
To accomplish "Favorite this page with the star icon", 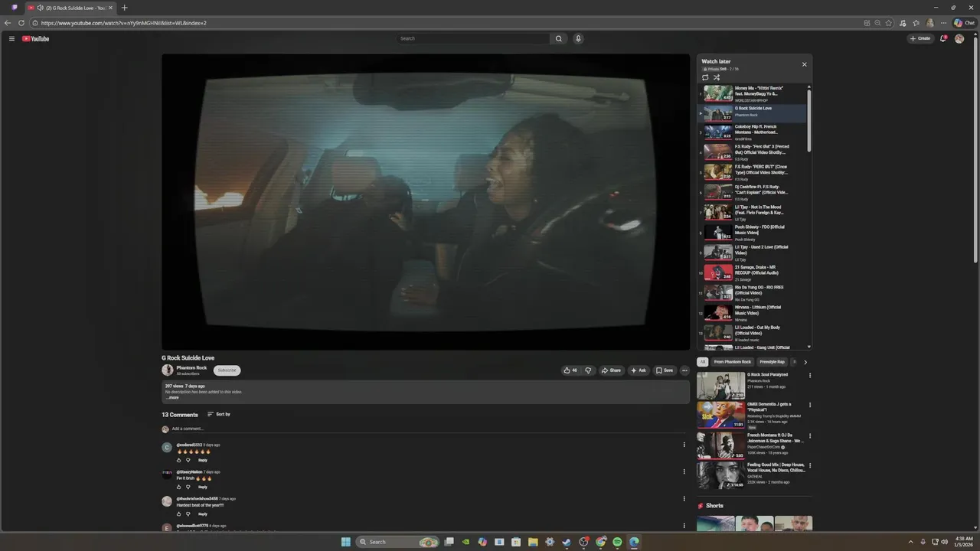I will [x=889, y=23].
